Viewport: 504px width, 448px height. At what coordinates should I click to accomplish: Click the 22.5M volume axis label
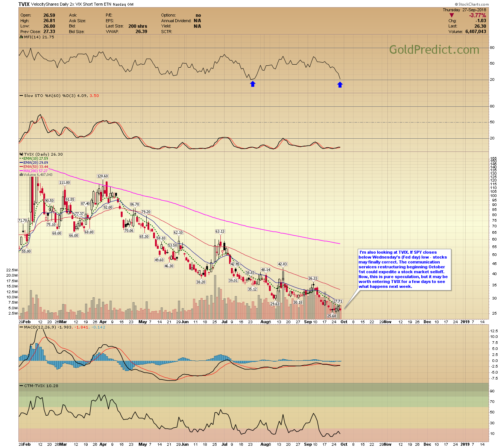coord(12,270)
